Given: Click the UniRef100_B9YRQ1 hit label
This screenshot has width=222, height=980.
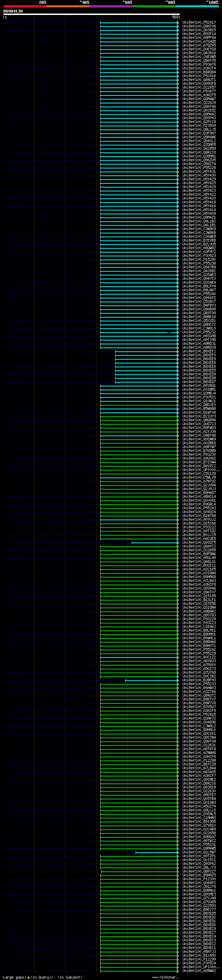Looking at the screenshot, I should (x=199, y=386).
